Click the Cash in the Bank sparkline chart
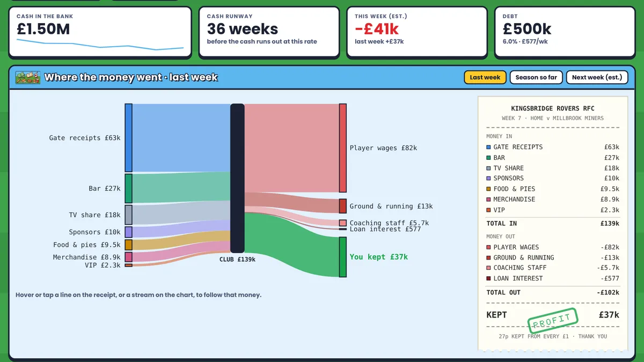Screen dimensions: 644x362 point(100,45)
